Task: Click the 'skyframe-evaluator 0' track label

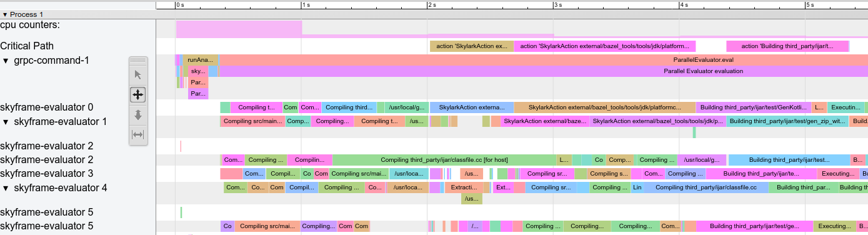Action: click(x=47, y=107)
